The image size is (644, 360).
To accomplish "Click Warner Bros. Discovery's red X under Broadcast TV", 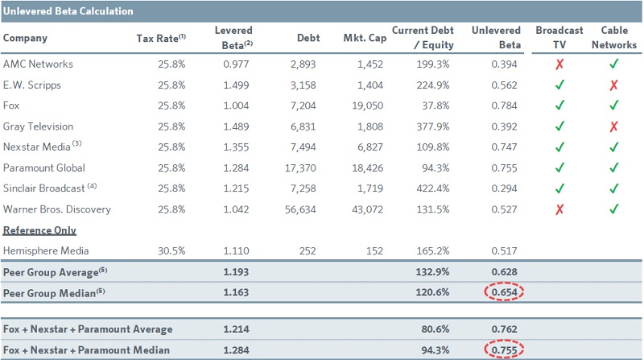I will pos(556,209).
